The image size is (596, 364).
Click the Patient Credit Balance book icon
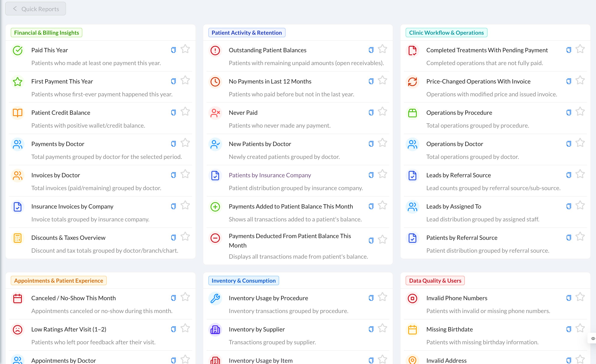18,113
